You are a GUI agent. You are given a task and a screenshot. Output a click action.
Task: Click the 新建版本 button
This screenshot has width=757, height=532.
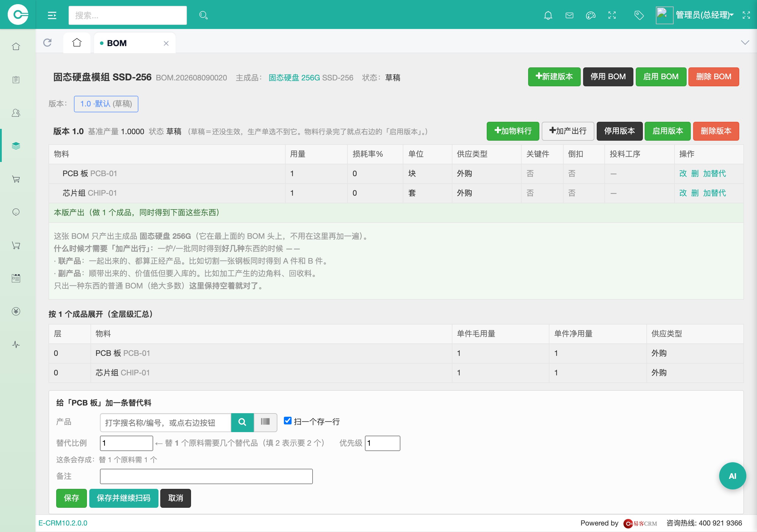click(554, 77)
